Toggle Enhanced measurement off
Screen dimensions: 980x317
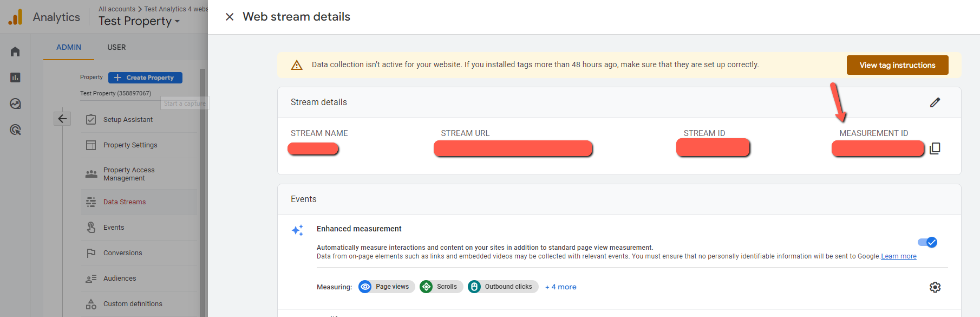[x=927, y=242]
